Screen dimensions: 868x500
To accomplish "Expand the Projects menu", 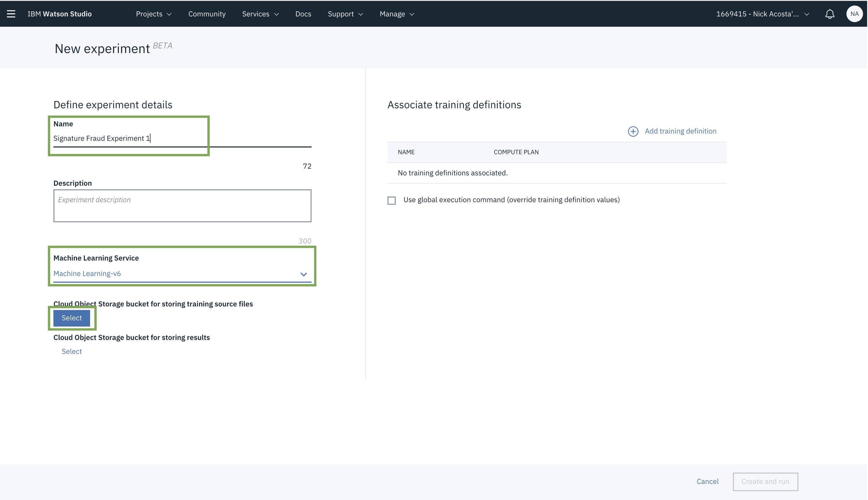I will coord(153,14).
